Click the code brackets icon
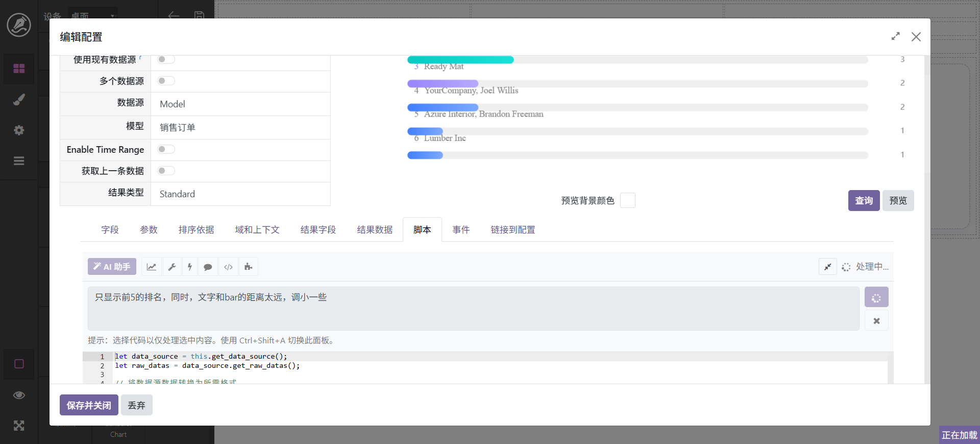The width and height of the screenshot is (980, 444). (228, 267)
